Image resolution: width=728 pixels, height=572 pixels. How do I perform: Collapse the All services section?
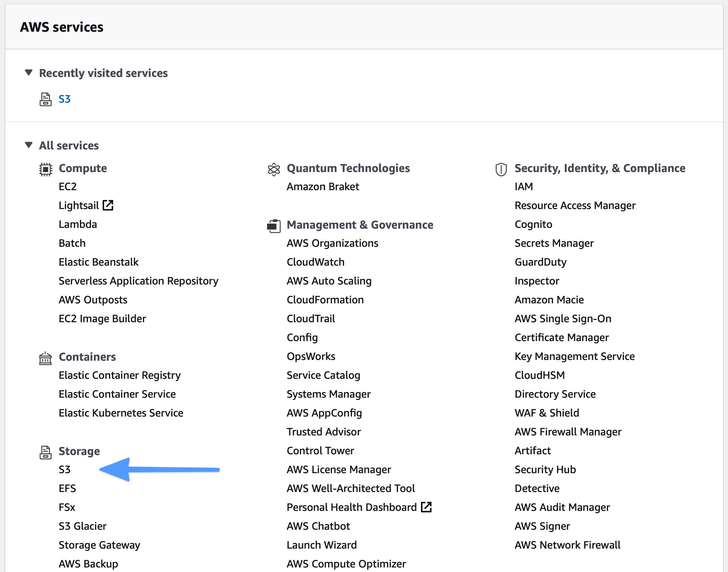tap(29, 145)
